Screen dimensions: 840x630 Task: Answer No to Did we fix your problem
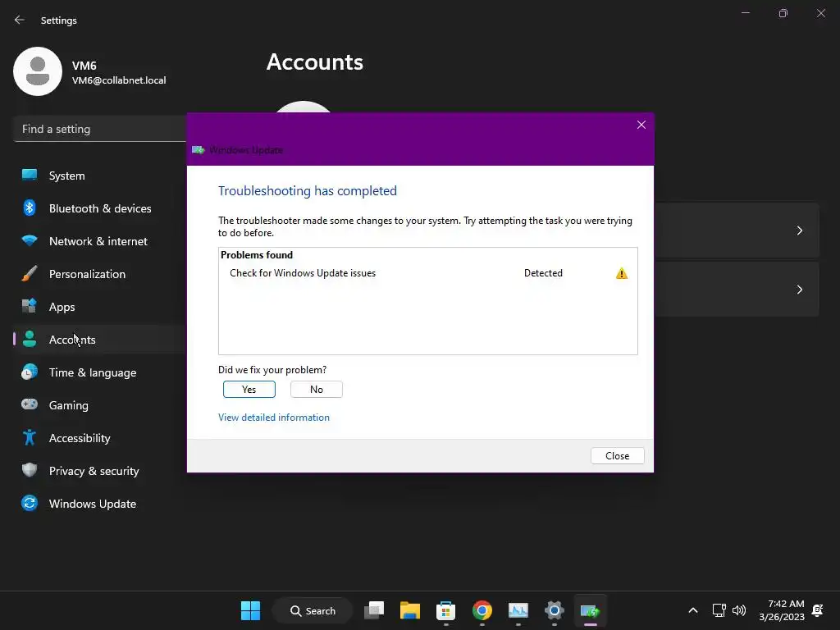pos(317,390)
